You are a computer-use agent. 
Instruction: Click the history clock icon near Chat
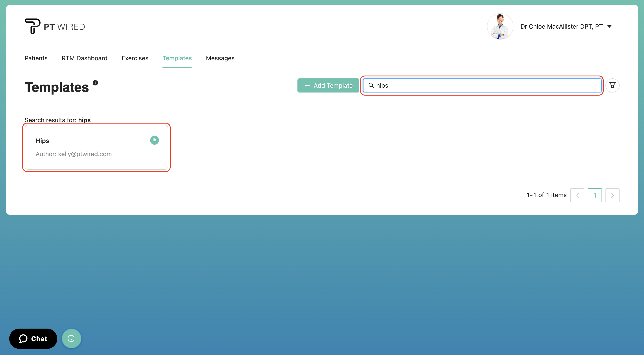click(x=72, y=338)
